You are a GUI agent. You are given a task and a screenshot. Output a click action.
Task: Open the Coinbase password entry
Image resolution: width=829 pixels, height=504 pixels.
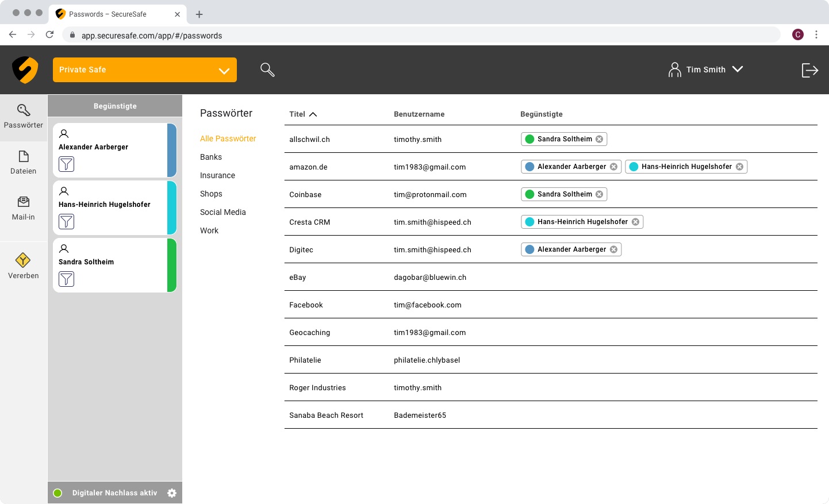click(x=305, y=195)
